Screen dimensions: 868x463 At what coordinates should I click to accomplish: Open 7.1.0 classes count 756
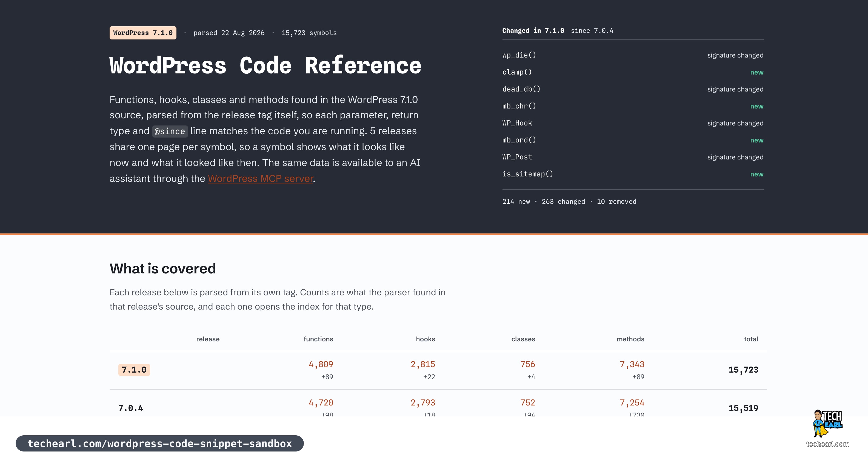coord(528,364)
